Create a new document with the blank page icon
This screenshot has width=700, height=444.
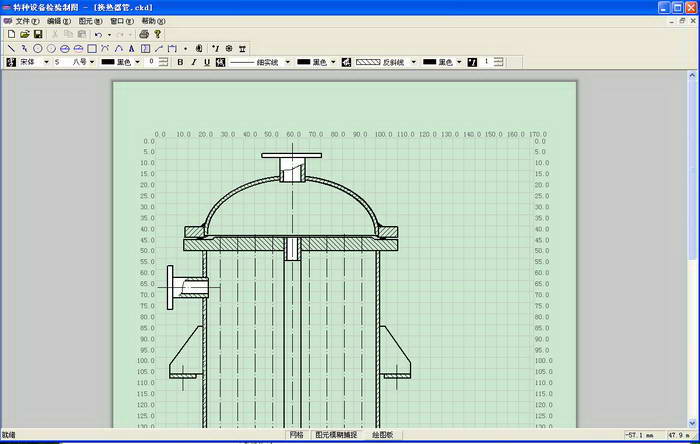tap(11, 34)
